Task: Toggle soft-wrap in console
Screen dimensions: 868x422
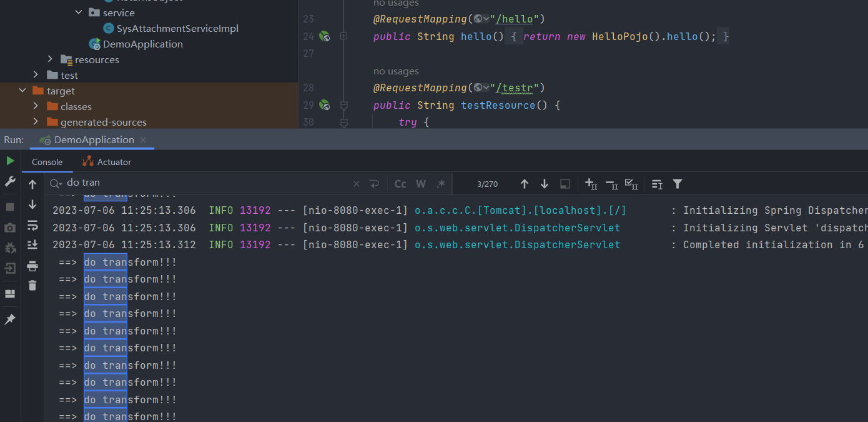Action: [32, 226]
